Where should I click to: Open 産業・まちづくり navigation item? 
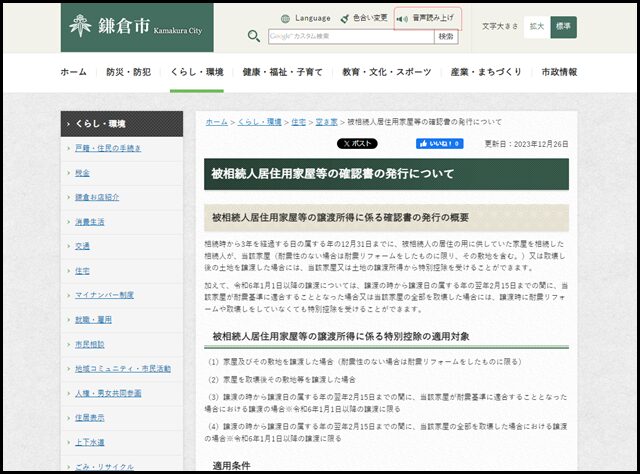coord(486,72)
